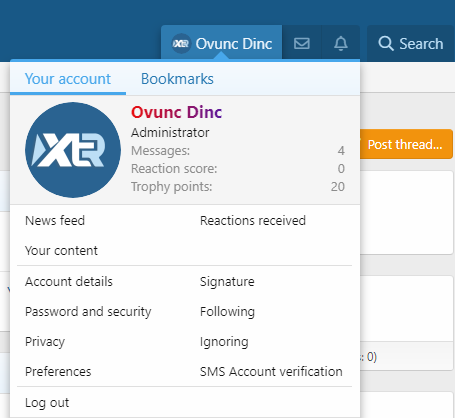Image resolution: width=455 pixels, height=418 pixels.
Task: Open Signature settings
Action: pyautogui.click(x=227, y=282)
